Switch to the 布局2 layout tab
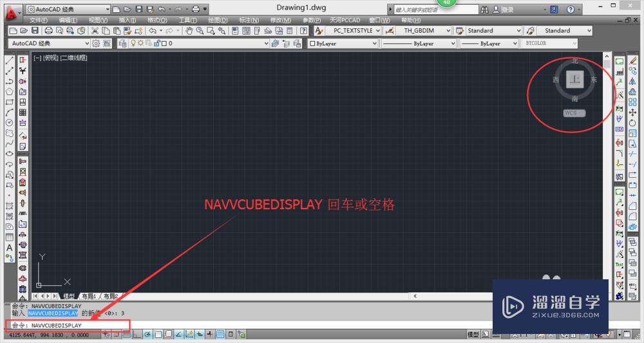Screen dimensions: 644x343 [111, 296]
